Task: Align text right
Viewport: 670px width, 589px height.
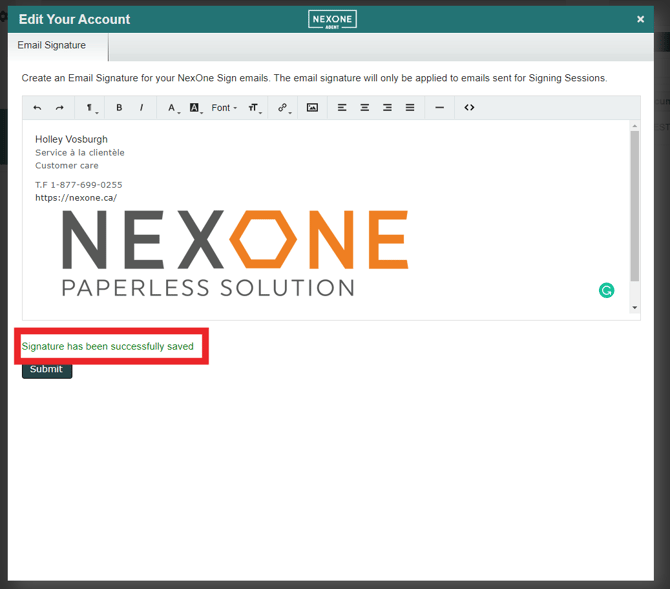Action: tap(387, 108)
